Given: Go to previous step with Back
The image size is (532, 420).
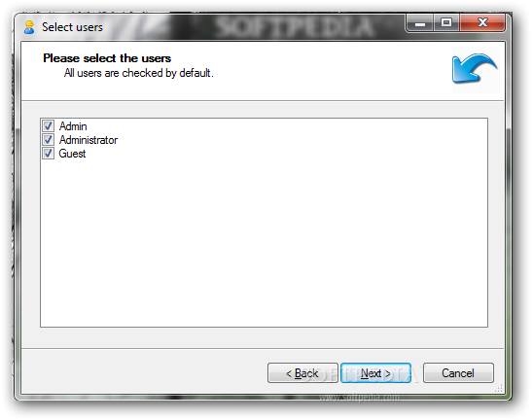Looking at the screenshot, I should (302, 372).
